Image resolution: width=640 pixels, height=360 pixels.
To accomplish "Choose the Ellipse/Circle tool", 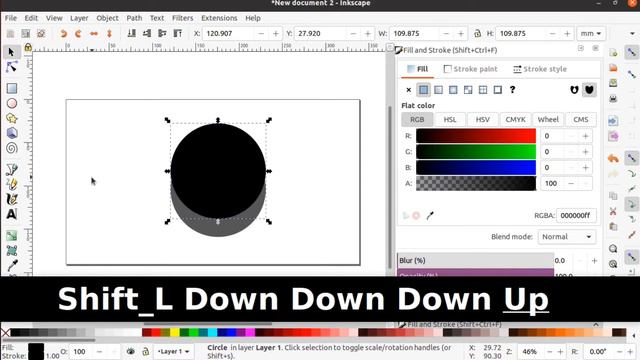I will (11, 103).
